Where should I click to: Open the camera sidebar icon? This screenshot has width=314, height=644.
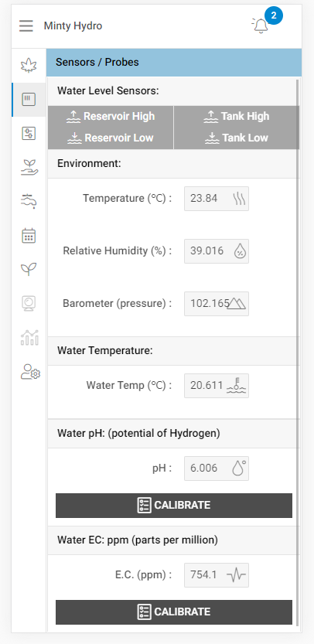click(x=29, y=304)
